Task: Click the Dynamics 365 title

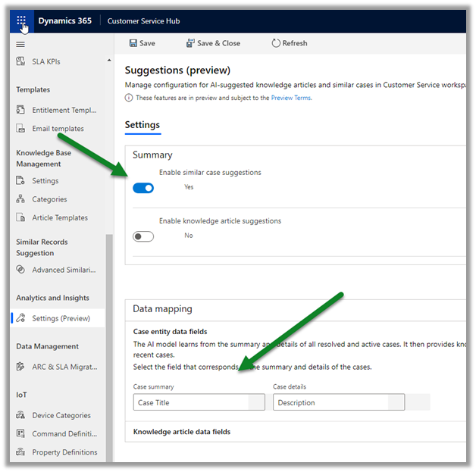Action: (x=64, y=20)
